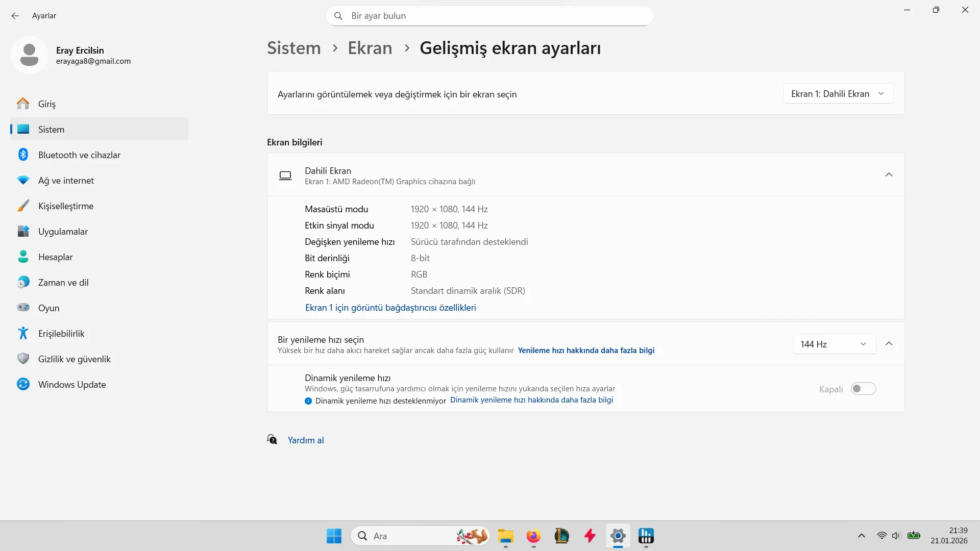Open Bluetooth ve cihazlar settings
This screenshot has width=980, height=551.
(x=79, y=155)
